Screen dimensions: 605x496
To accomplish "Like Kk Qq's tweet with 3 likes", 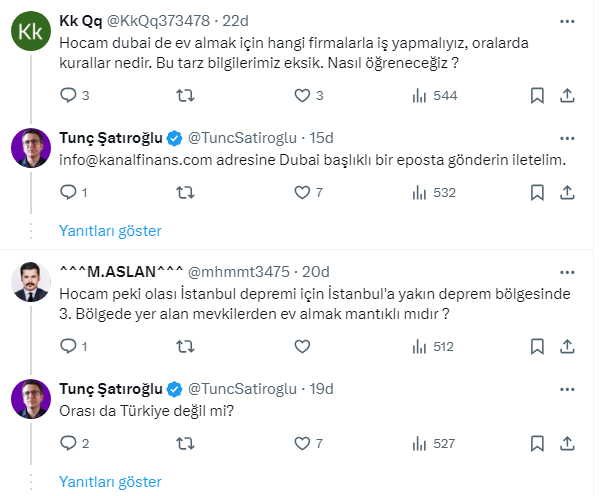I will (x=303, y=96).
